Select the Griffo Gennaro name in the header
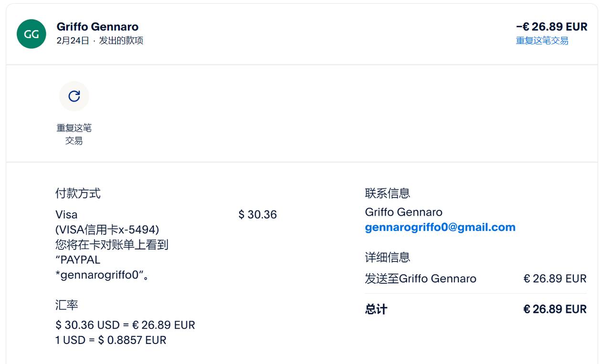 pyautogui.click(x=97, y=27)
